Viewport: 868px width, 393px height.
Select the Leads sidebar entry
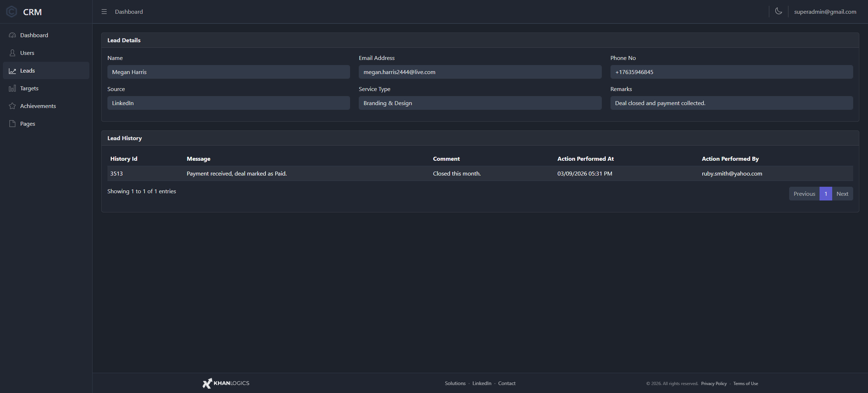46,70
